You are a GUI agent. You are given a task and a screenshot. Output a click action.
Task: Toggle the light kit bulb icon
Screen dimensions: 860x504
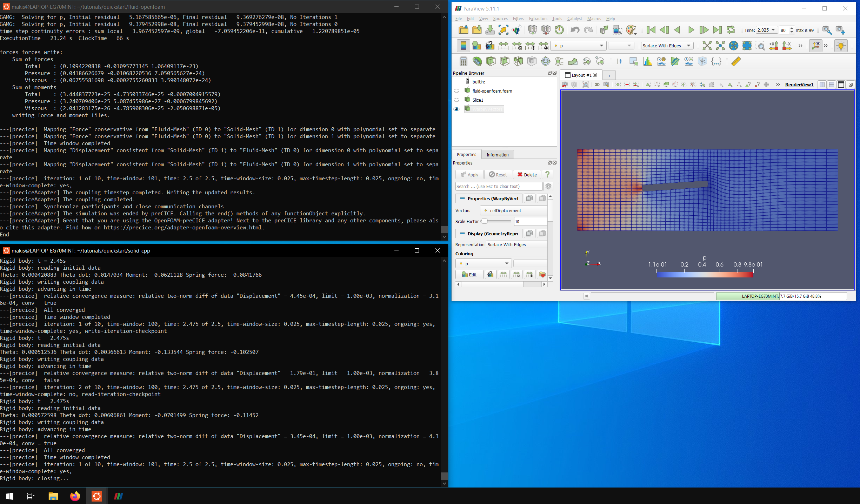(840, 46)
